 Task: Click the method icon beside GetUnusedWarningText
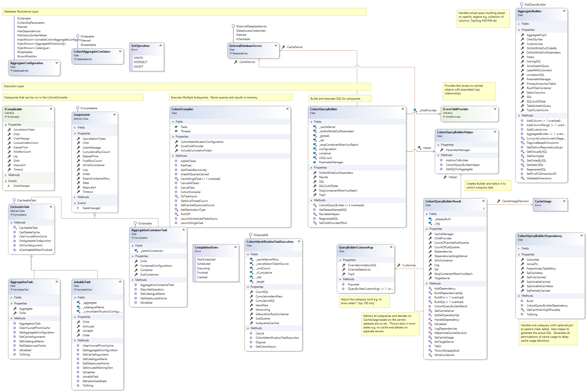coord(78,368)
